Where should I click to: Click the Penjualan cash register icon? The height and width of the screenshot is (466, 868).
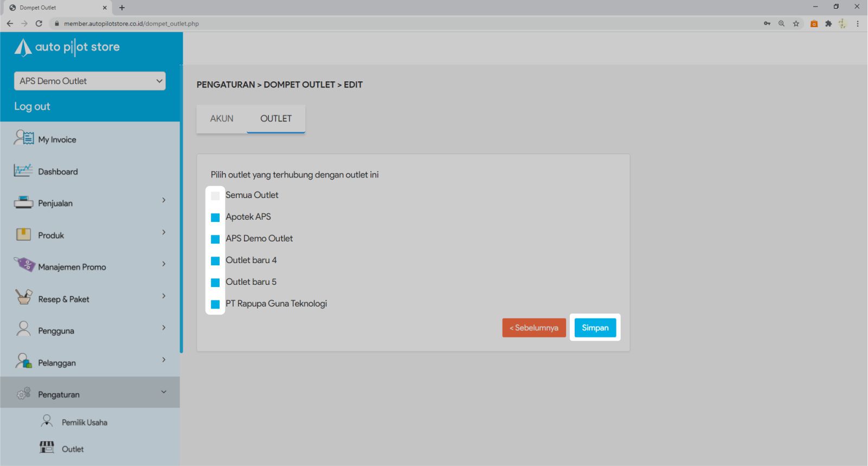(x=23, y=203)
